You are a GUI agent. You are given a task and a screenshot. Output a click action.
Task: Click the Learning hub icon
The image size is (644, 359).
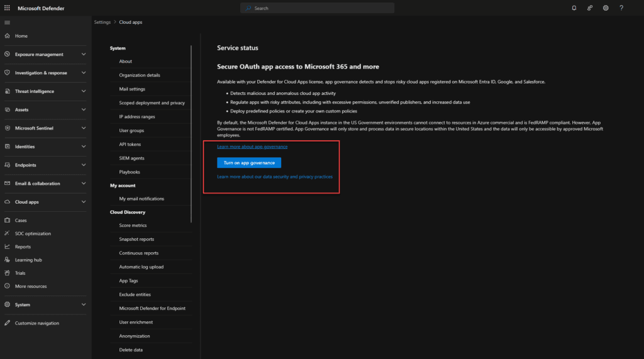(x=7, y=260)
